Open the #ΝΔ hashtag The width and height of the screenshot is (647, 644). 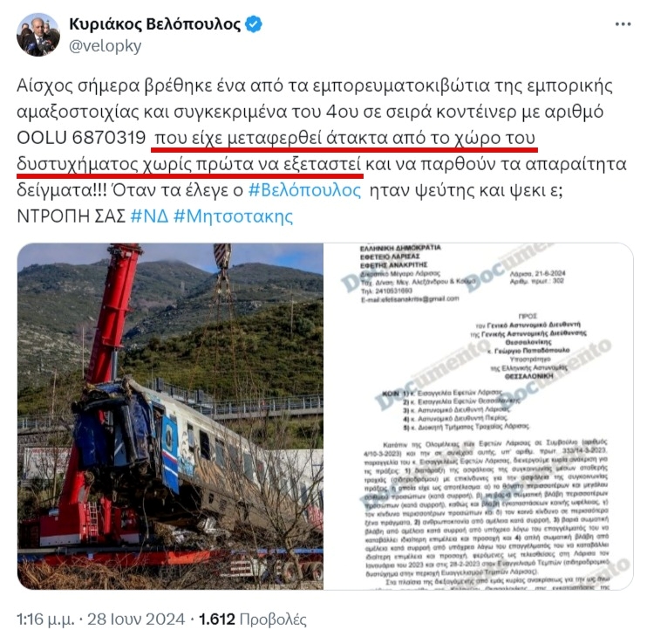click(149, 216)
